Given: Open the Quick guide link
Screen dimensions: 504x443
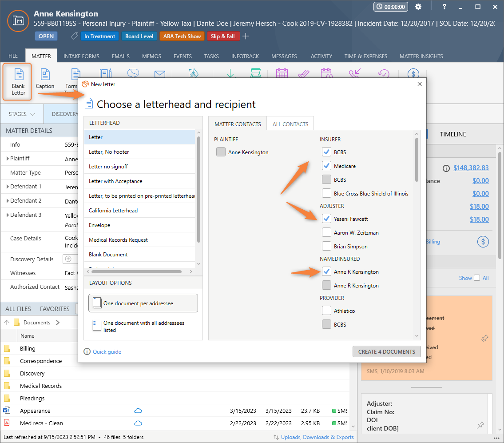Looking at the screenshot, I should tap(107, 351).
